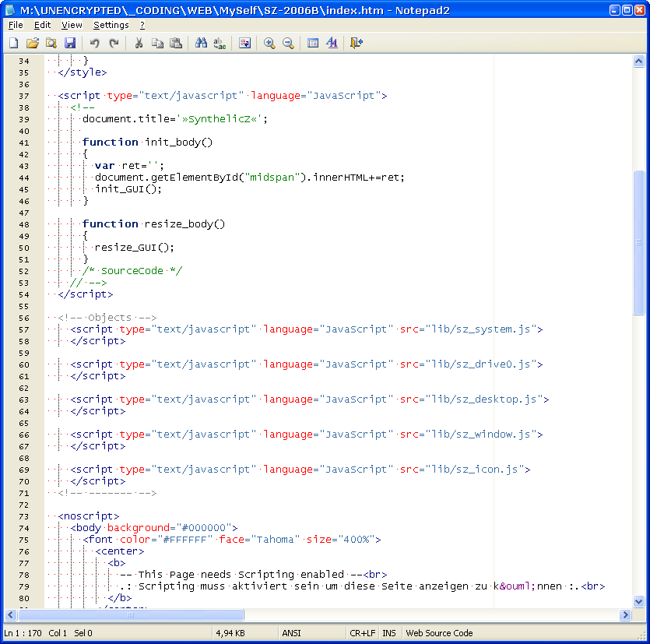
Task: Click the "lib/sz_system.js" source path
Action: (x=481, y=329)
